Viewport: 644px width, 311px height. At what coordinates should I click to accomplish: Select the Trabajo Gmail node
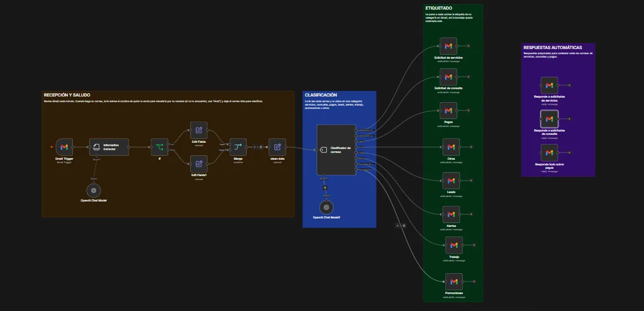pos(454,246)
